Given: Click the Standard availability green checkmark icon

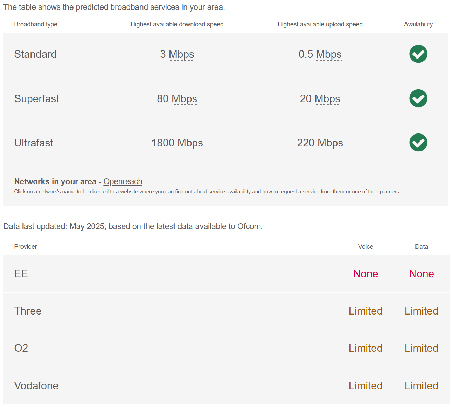Looking at the screenshot, I should [418, 54].
